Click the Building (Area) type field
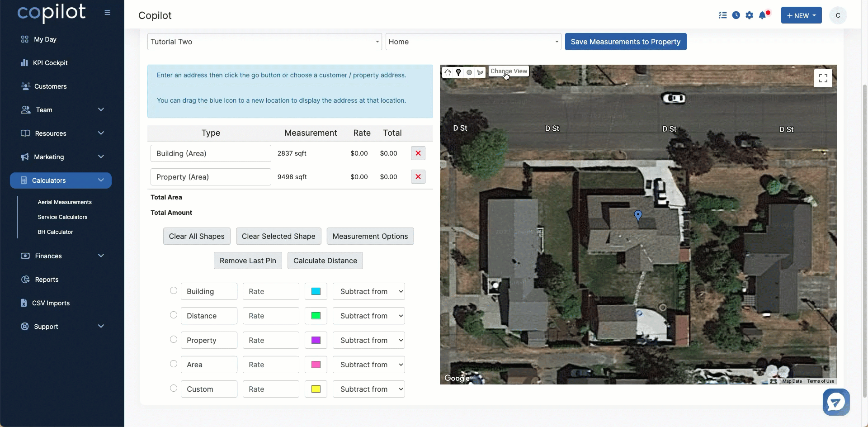This screenshot has width=868, height=427. (x=211, y=153)
